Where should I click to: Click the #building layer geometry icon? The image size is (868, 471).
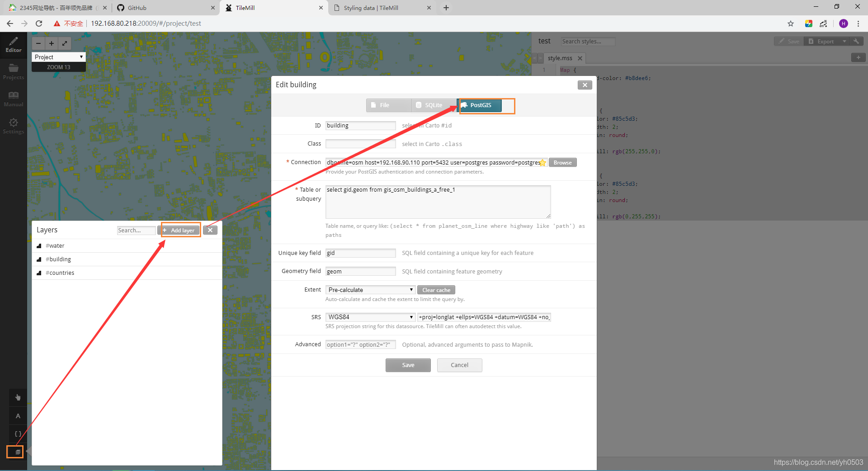[39, 259]
